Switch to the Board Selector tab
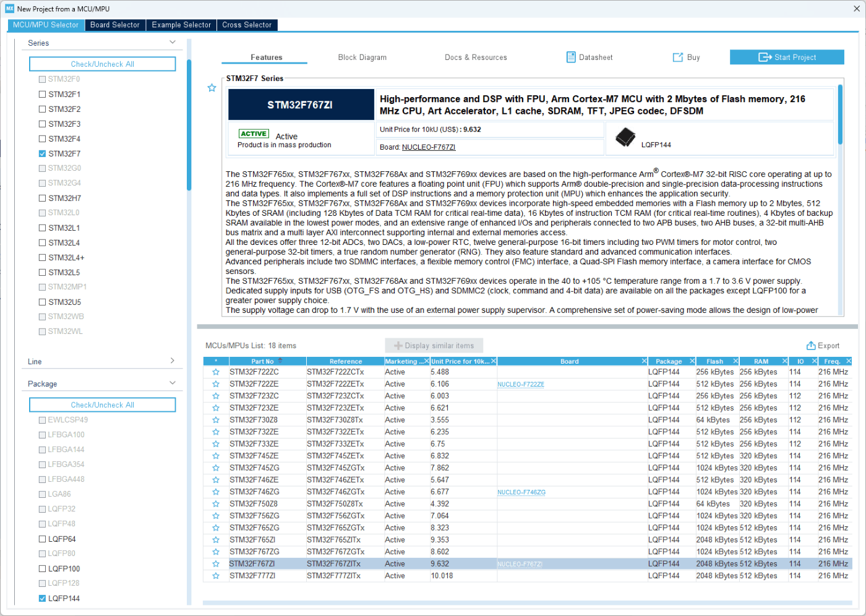 tap(115, 25)
